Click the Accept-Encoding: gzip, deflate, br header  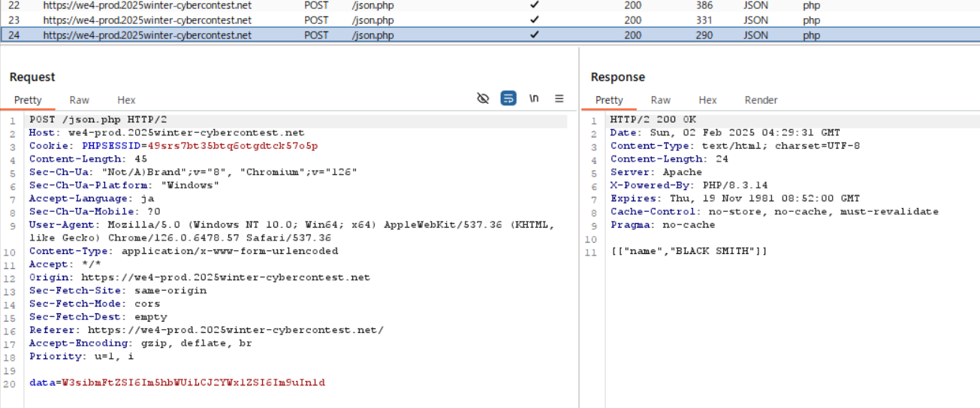click(x=140, y=343)
